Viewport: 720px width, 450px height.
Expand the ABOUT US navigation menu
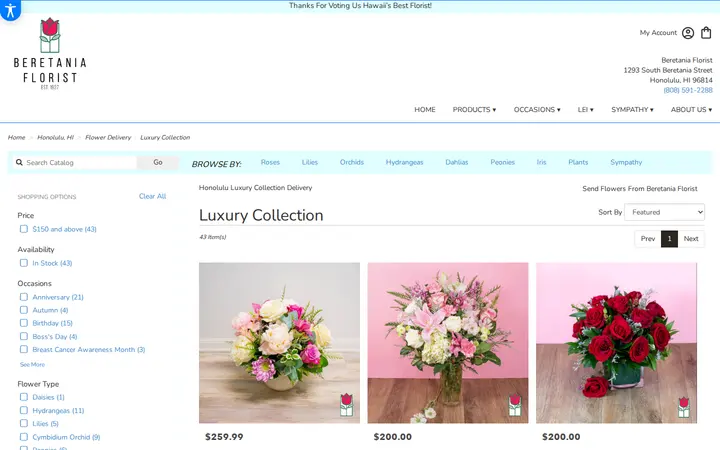691,110
